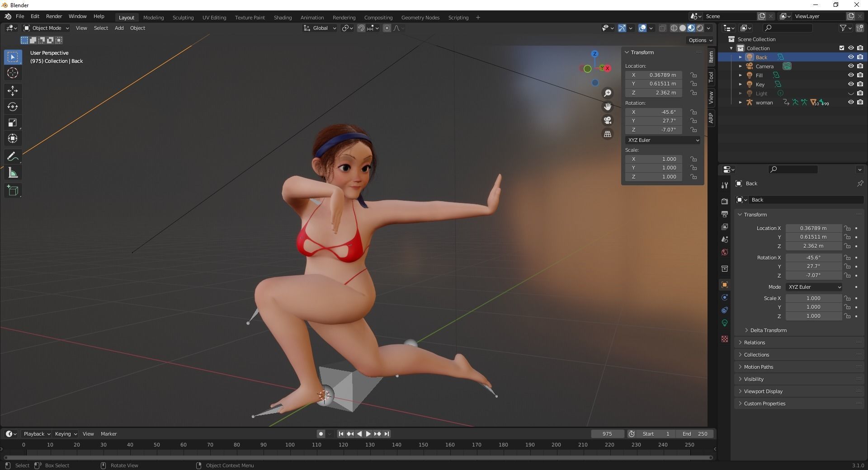The height and width of the screenshot is (470, 868).
Task: Open the Render menu
Action: (54, 16)
